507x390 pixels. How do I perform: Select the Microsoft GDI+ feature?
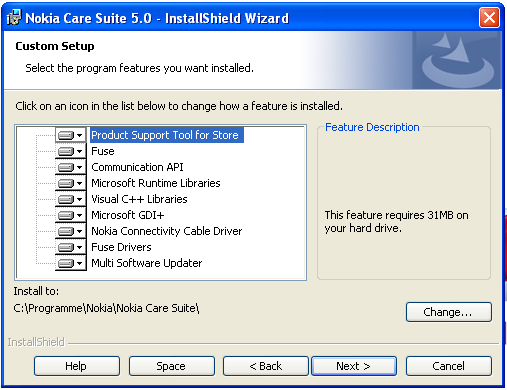pyautogui.click(x=128, y=215)
